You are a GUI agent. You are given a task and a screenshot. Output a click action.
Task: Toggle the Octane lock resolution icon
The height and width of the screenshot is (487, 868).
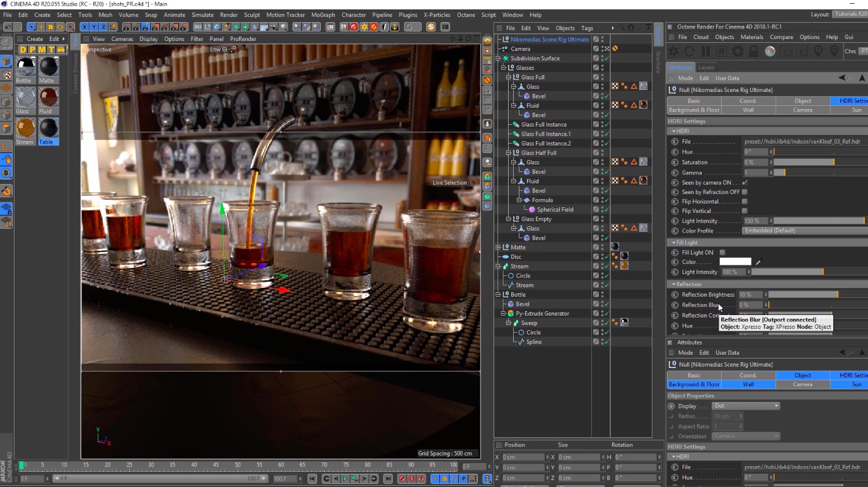tap(755, 52)
